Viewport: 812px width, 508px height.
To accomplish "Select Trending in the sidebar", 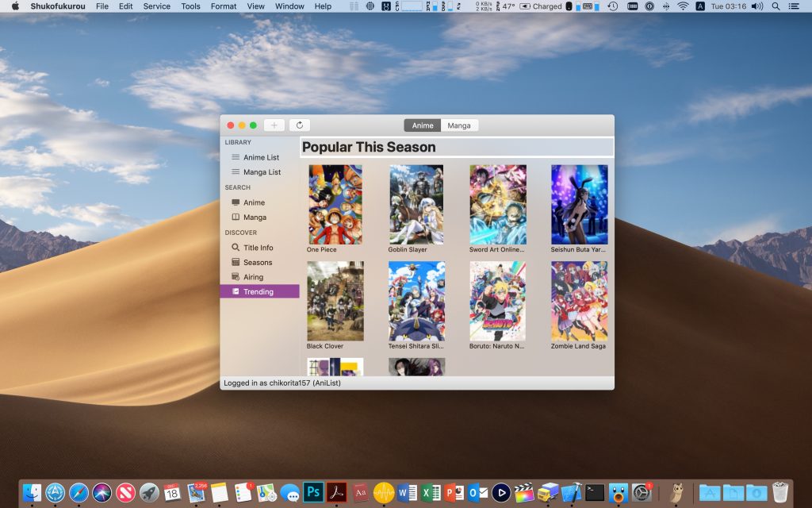I will (x=260, y=291).
